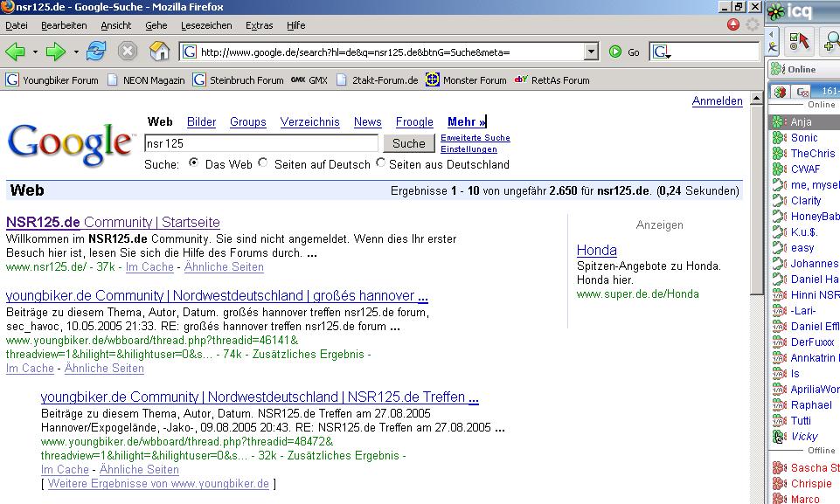Select contact Anja in ICQ list
The height and width of the screenshot is (504, 840).
804,122
